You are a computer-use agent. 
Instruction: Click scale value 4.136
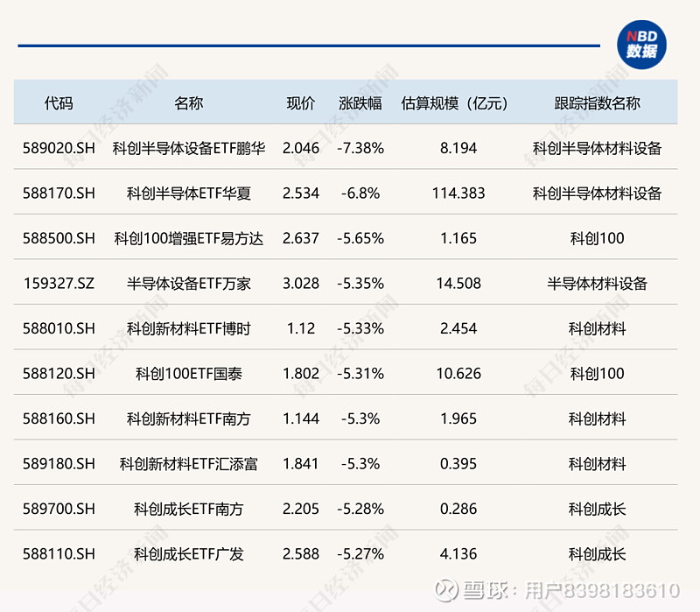[458, 553]
